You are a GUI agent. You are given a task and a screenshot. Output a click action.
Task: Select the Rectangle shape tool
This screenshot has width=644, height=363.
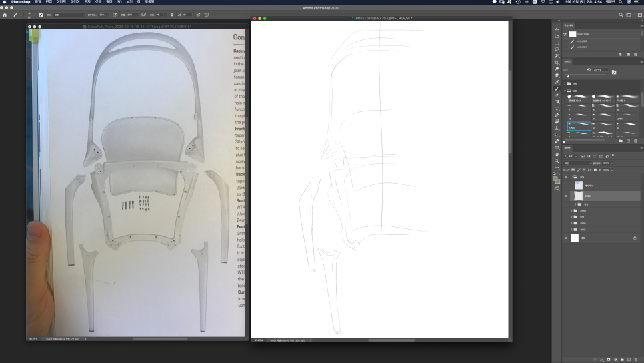coord(557,148)
